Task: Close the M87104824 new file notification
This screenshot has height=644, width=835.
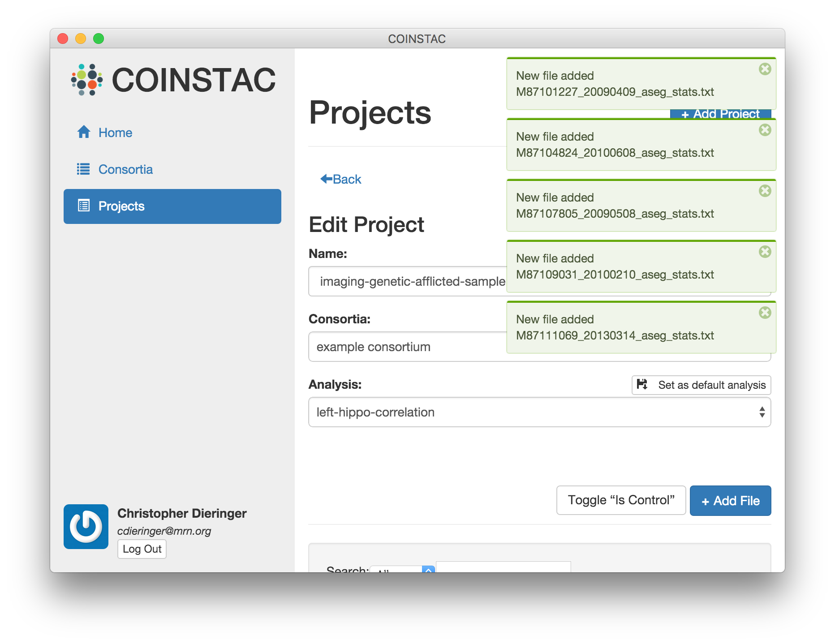Action: click(x=765, y=130)
